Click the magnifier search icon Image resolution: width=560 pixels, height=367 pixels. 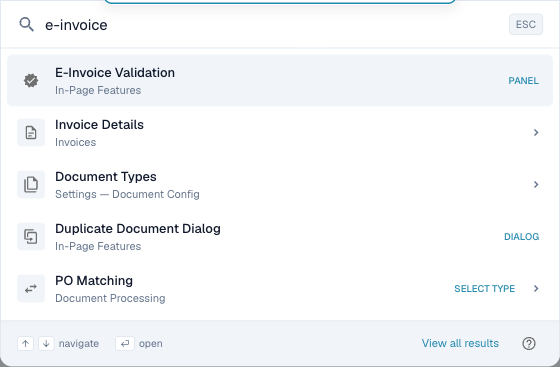(x=26, y=25)
